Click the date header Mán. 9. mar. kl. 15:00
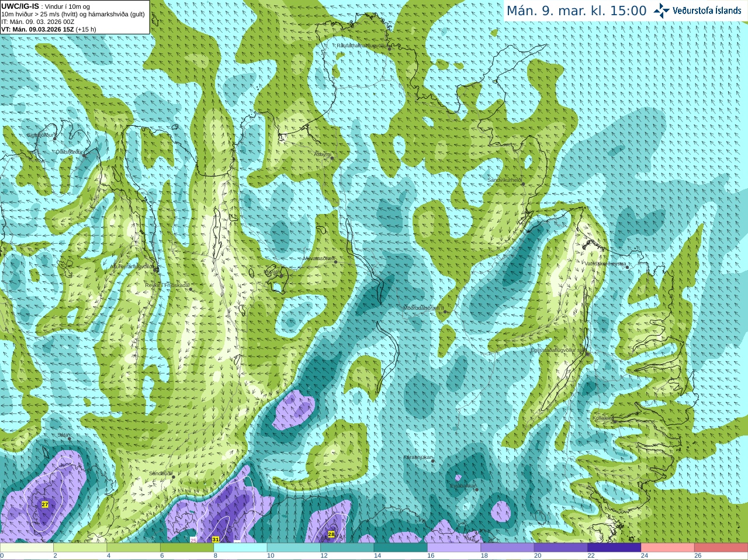The height and width of the screenshot is (560, 748). coord(576,11)
